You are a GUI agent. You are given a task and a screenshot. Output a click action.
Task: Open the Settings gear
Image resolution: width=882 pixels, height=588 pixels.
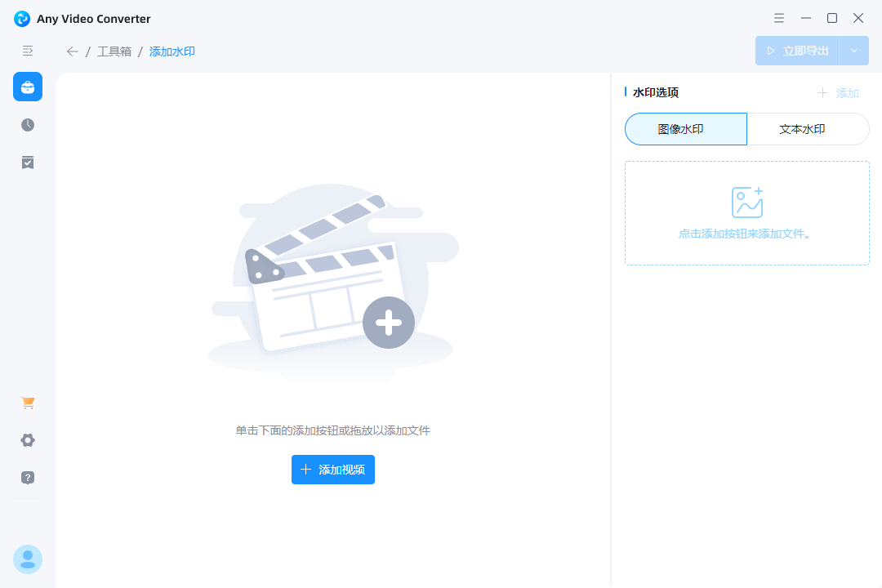27,439
